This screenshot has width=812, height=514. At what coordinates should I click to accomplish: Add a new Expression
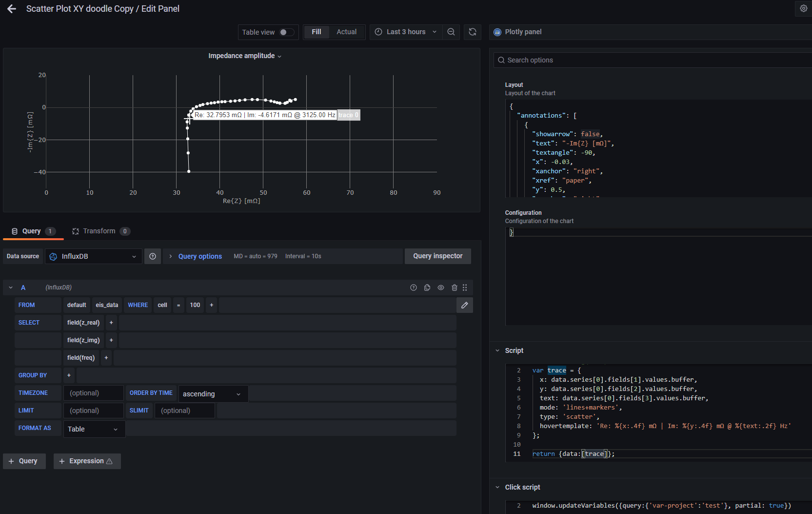point(87,461)
